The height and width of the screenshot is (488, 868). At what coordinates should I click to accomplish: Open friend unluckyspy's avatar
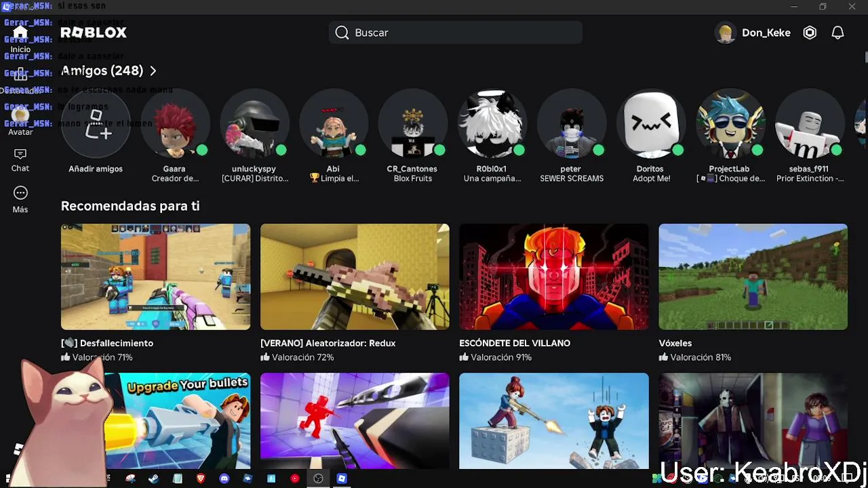pyautogui.click(x=254, y=125)
